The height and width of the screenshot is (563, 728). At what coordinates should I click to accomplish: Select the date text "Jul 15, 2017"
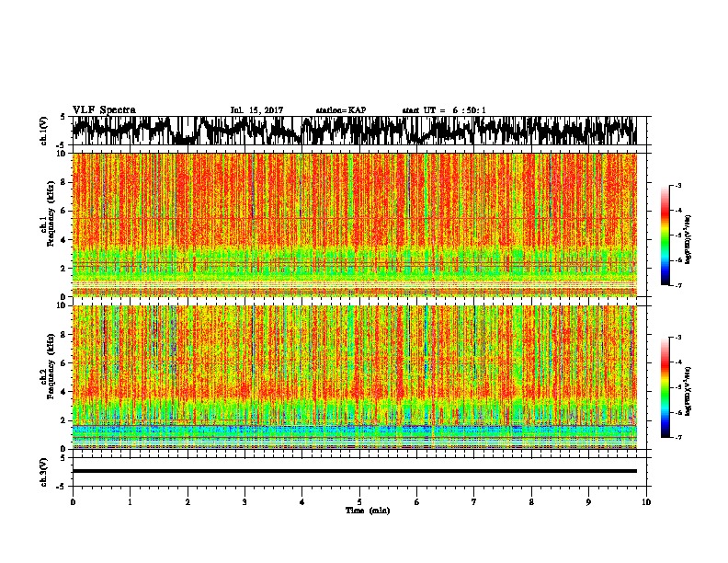coord(256,110)
